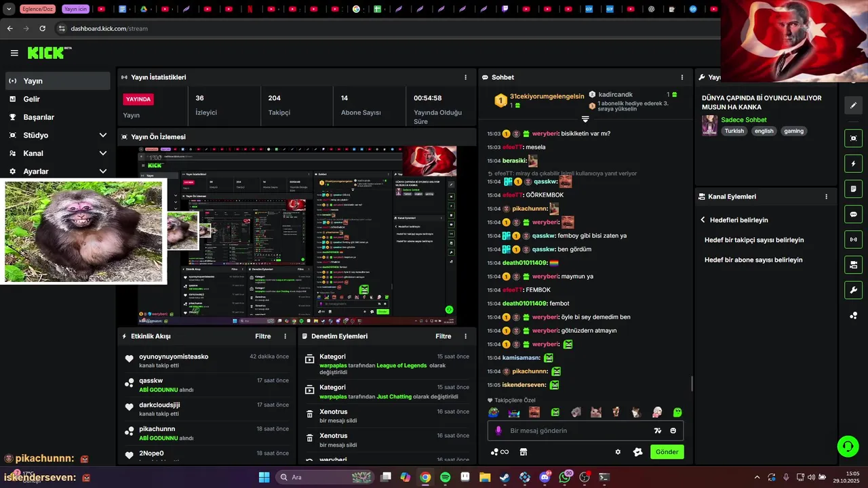Open the emoji picker smiley in message box
The height and width of the screenshot is (488, 868).
pyautogui.click(x=673, y=430)
